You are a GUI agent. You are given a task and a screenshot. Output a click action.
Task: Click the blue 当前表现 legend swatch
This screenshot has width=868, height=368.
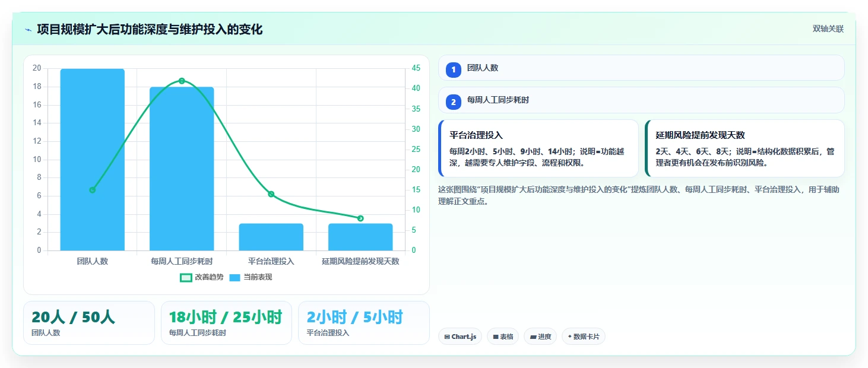(x=235, y=277)
